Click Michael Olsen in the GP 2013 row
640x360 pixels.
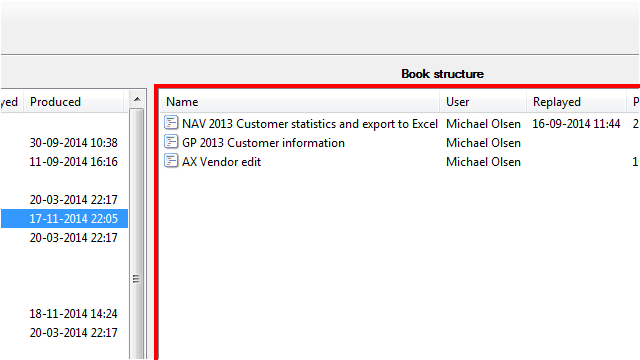[483, 143]
